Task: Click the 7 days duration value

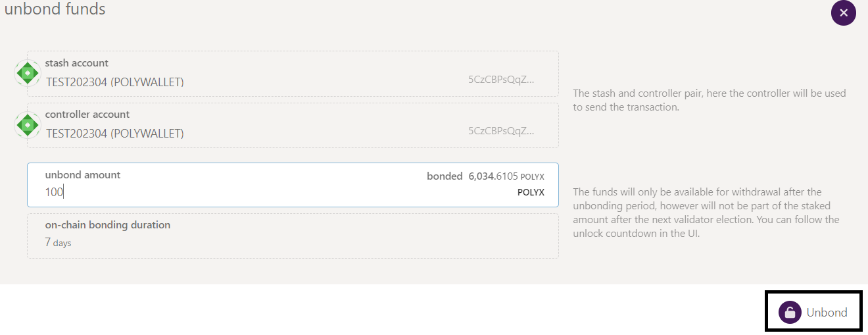Action: point(58,242)
